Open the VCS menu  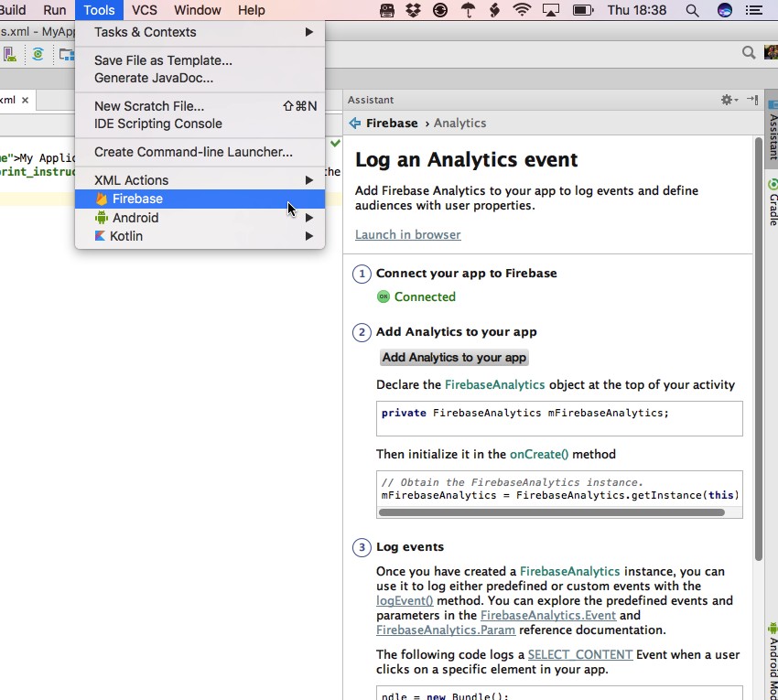tap(145, 10)
